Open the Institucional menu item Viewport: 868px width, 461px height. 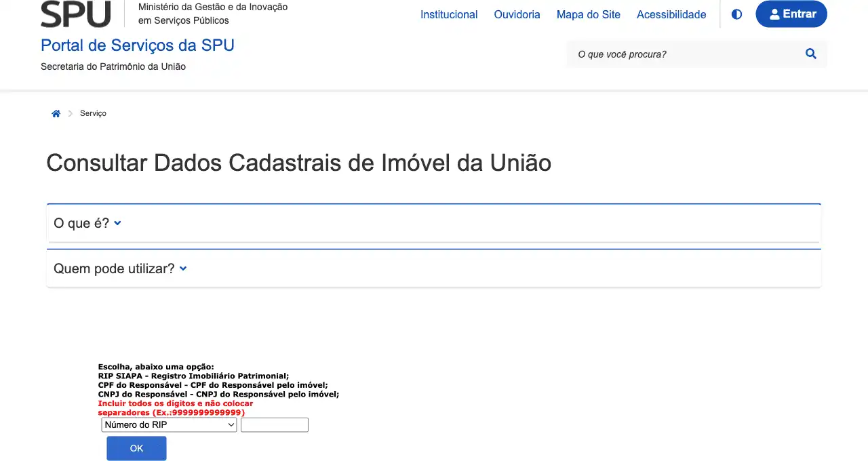pyautogui.click(x=449, y=14)
